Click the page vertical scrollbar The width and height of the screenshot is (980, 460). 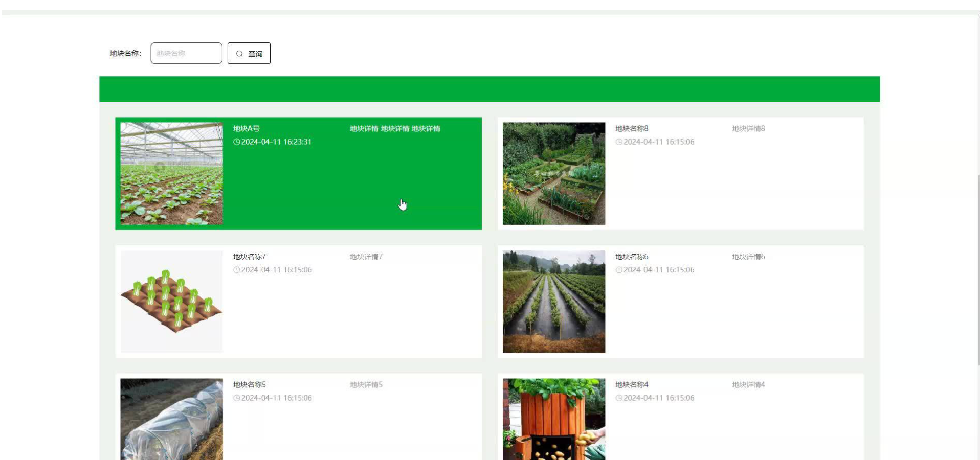[978, 270]
